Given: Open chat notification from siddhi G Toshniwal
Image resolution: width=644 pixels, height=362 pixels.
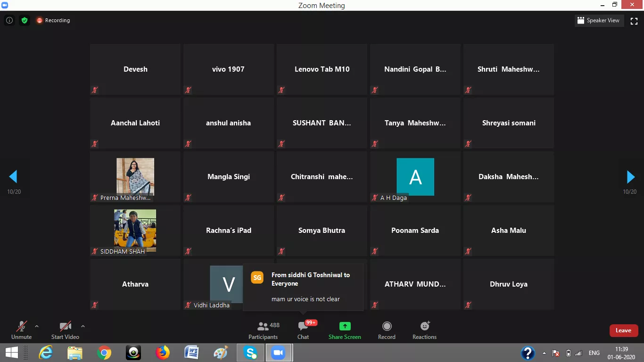Looking at the screenshot, I should [303, 287].
